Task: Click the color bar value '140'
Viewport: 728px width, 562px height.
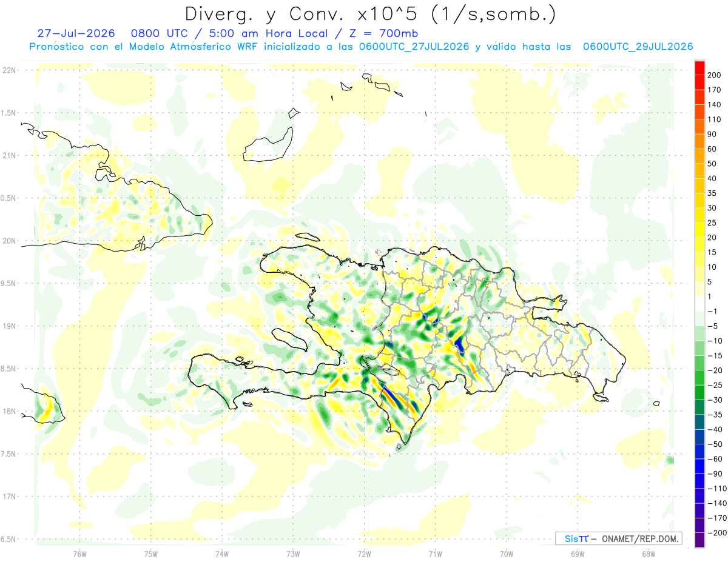Action: click(714, 105)
